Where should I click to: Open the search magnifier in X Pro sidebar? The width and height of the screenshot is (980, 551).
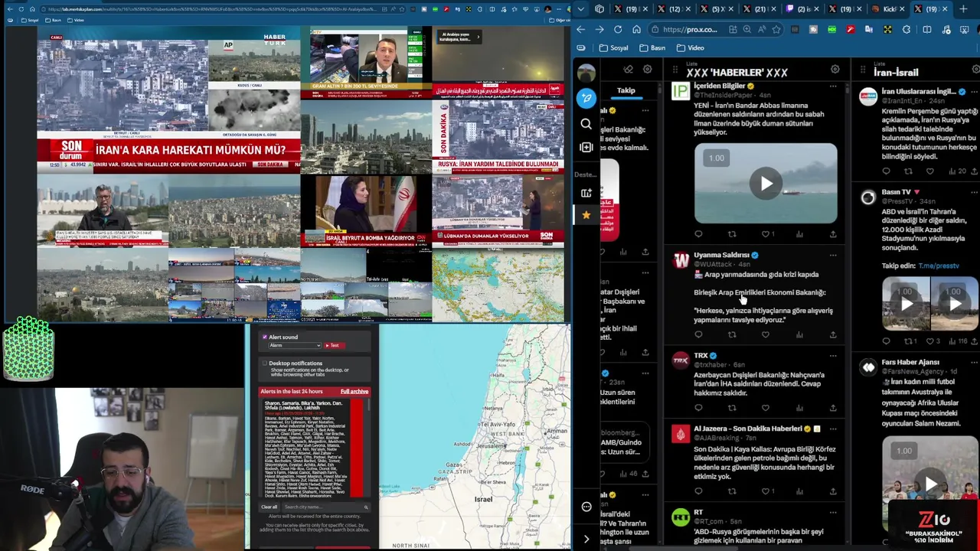coord(586,123)
